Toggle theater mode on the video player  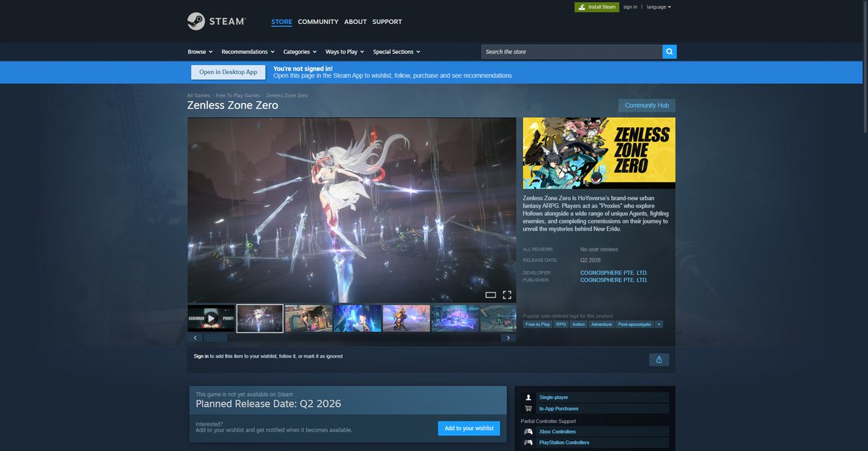[x=490, y=295]
